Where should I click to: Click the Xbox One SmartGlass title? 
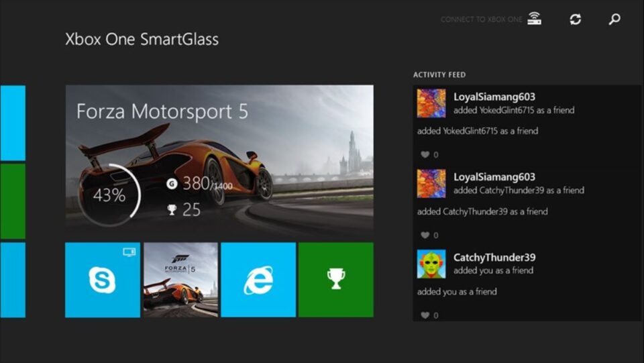pyautogui.click(x=142, y=39)
